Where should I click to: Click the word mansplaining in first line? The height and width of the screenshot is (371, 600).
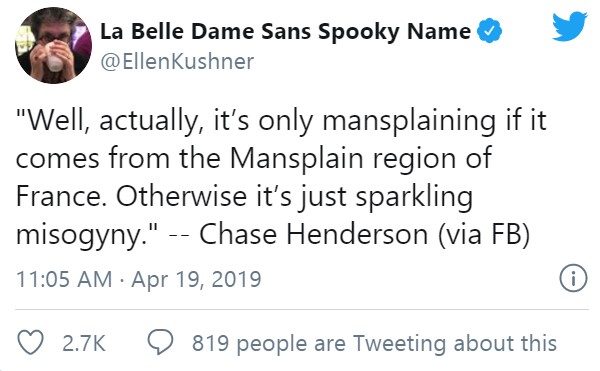[x=409, y=121]
